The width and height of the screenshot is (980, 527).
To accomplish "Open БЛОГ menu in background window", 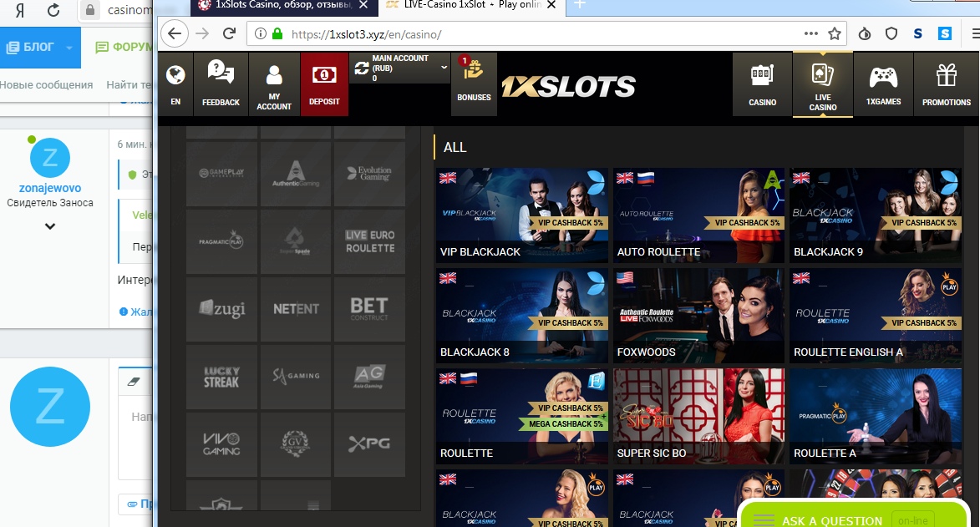I will (x=40, y=47).
